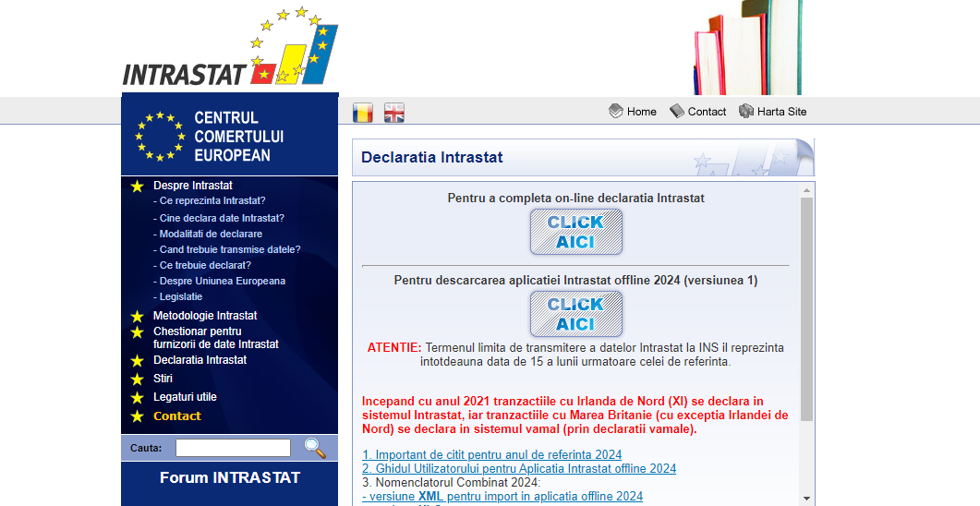Screen dimensions: 980x506
Task: Switch to Romanian language flag
Action: (x=362, y=113)
